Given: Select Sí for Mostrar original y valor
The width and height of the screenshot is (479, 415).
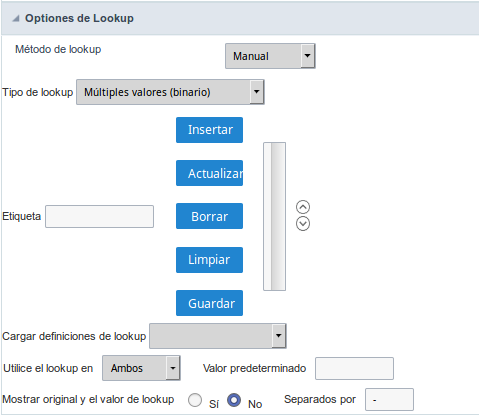Looking at the screenshot, I should (x=195, y=400).
